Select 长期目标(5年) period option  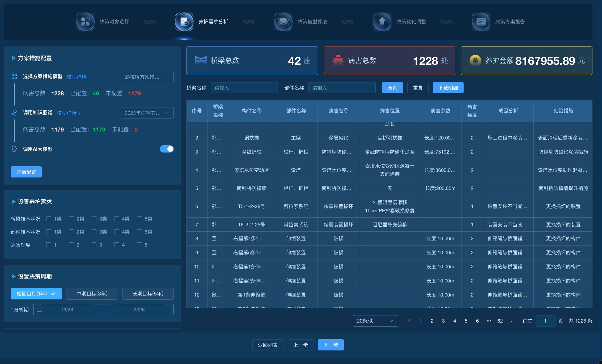(148, 294)
